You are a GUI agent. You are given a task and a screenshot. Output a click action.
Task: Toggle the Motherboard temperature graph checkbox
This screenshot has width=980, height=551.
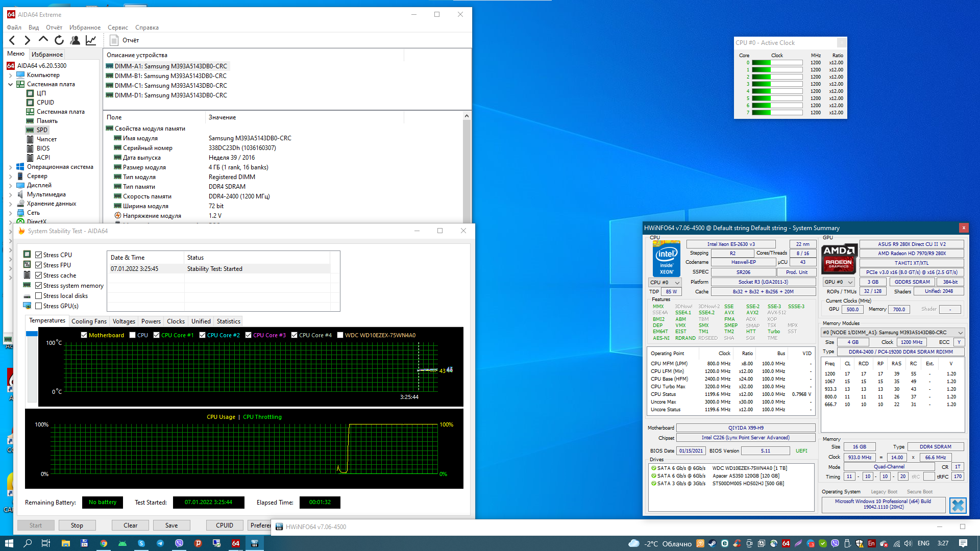(84, 335)
